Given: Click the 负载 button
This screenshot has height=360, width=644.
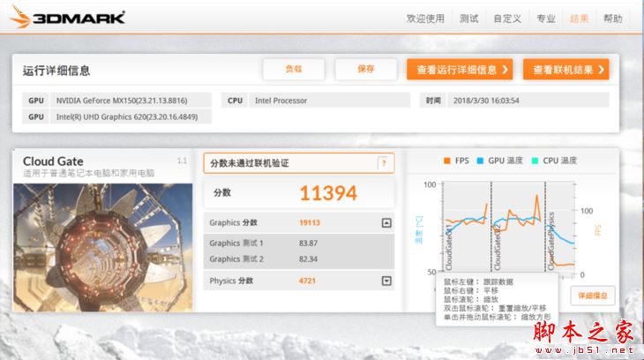Looking at the screenshot, I should click(x=294, y=69).
